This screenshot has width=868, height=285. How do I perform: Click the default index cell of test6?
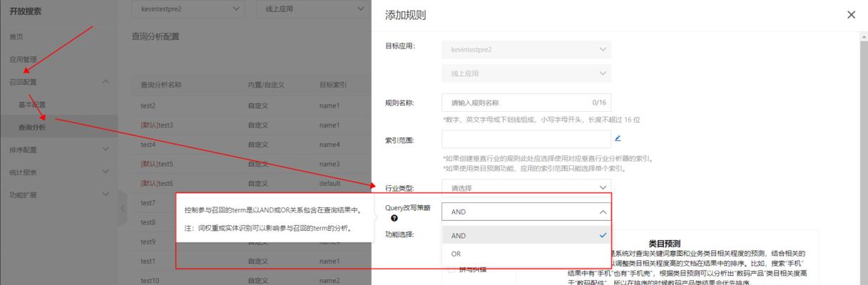tap(330, 183)
